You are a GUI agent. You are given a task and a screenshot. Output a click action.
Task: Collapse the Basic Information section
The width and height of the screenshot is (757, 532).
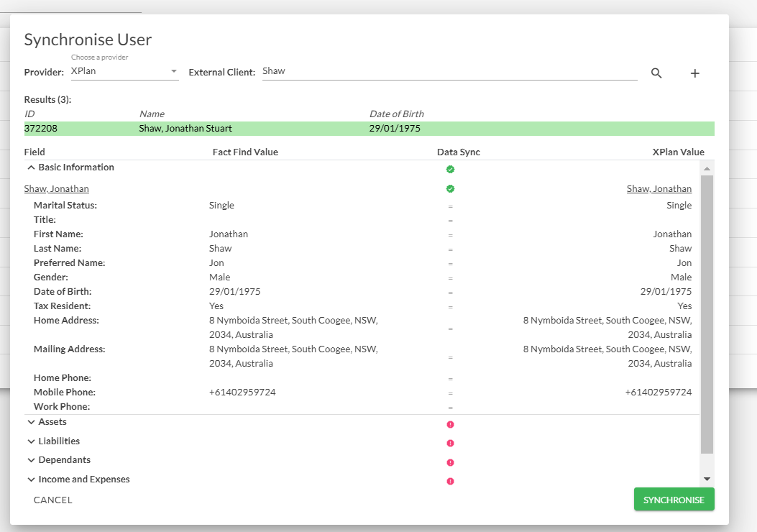pos(31,168)
